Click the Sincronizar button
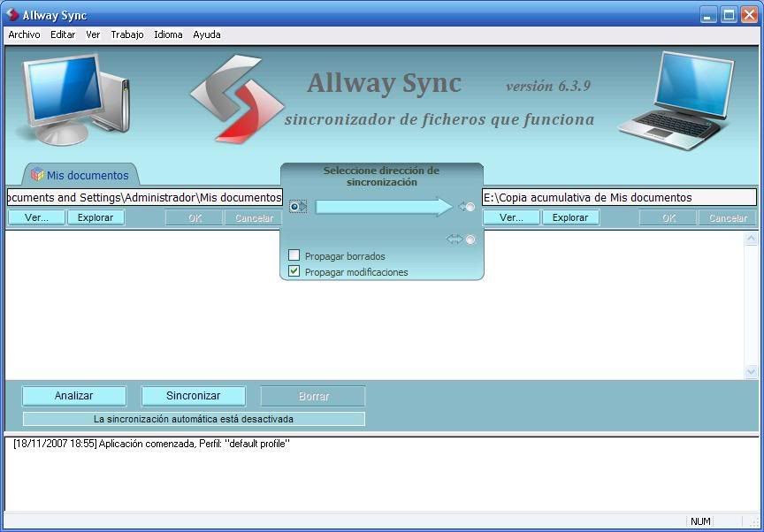Image resolution: width=764 pixels, height=532 pixels. (x=194, y=396)
